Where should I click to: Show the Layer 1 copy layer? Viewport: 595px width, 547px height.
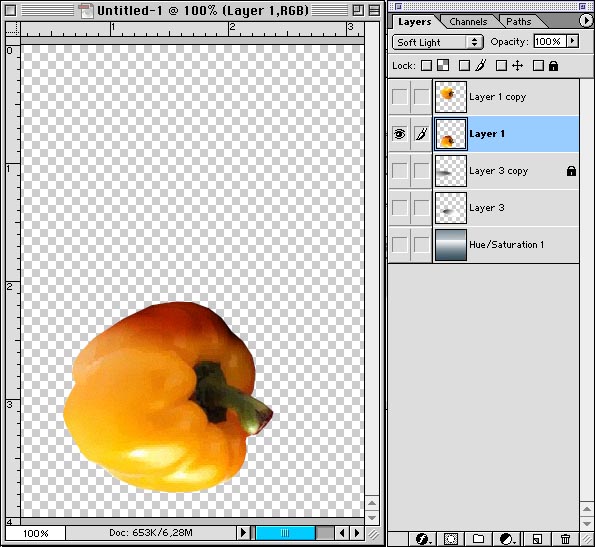pyautogui.click(x=400, y=97)
